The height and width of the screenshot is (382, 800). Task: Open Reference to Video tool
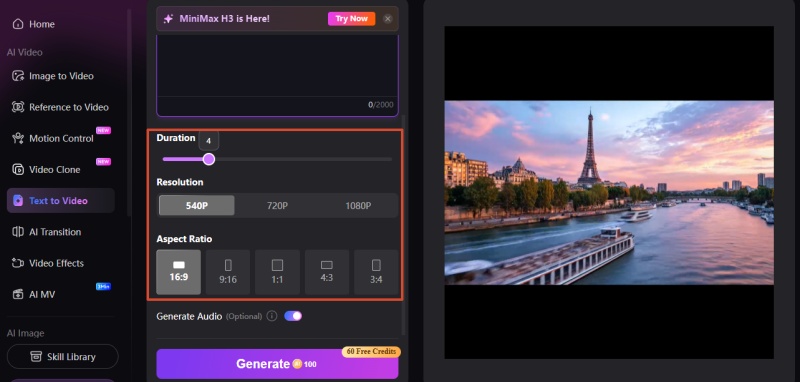click(60, 107)
